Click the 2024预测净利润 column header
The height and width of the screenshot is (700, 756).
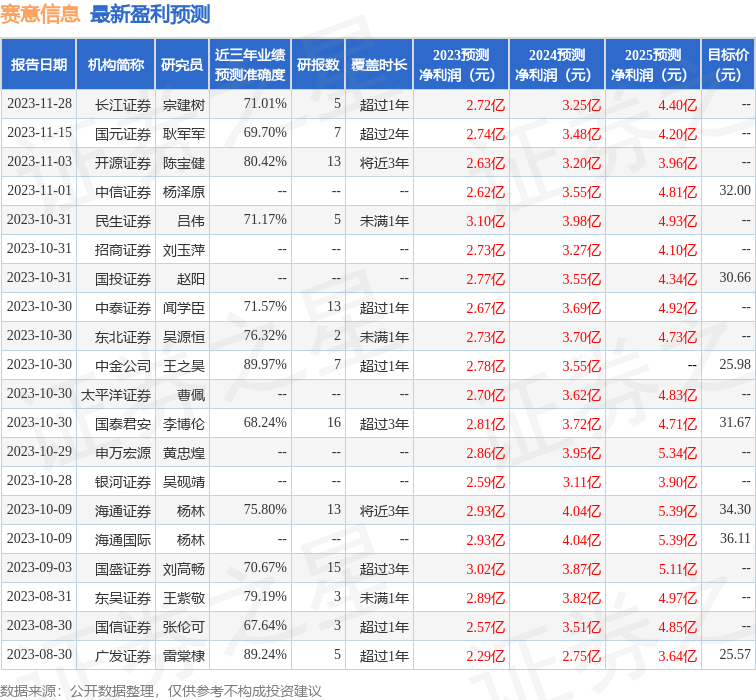557,65
